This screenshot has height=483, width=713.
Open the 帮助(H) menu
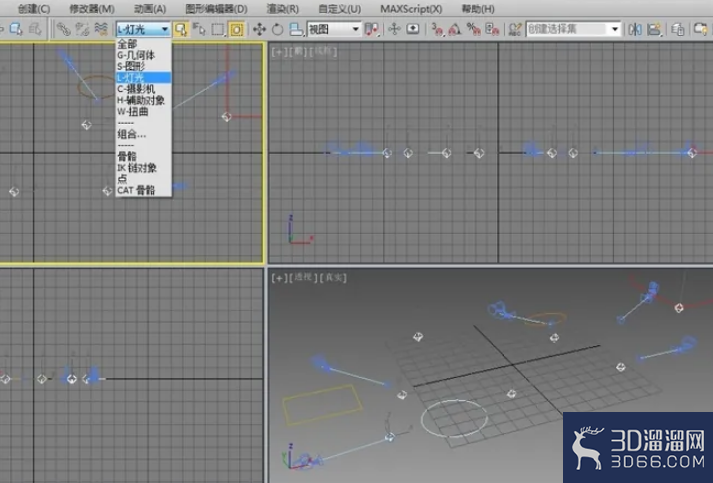[x=478, y=9]
